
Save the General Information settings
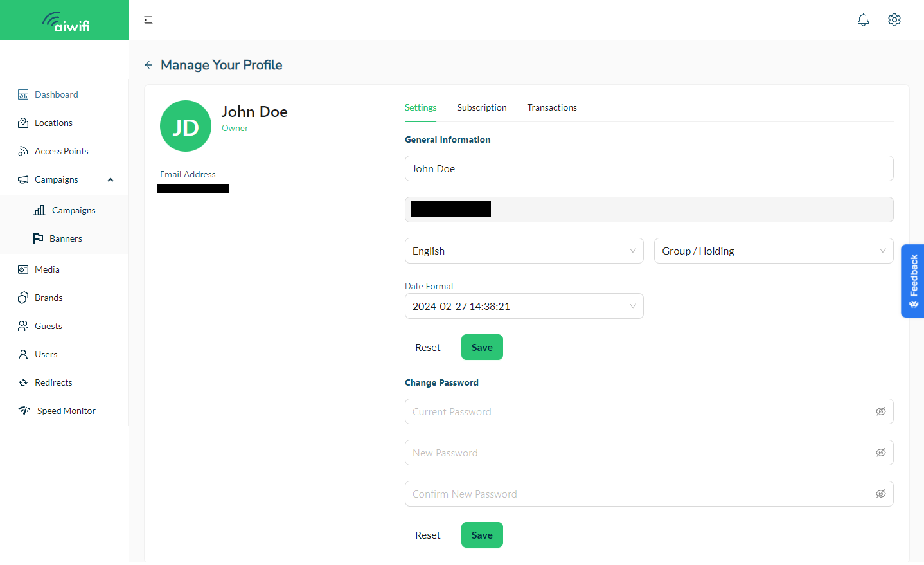pos(481,347)
